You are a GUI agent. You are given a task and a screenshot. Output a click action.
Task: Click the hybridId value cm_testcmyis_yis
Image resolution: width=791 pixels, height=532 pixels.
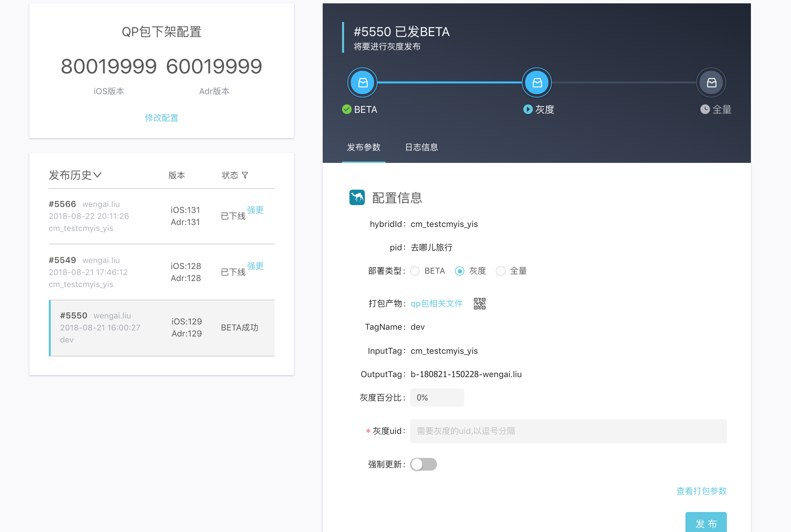point(444,224)
